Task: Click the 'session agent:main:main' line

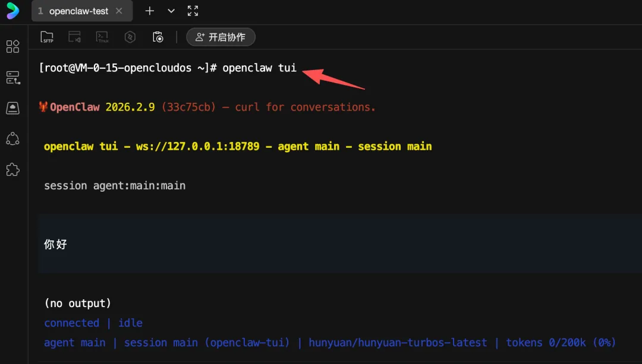Action: [x=115, y=186]
